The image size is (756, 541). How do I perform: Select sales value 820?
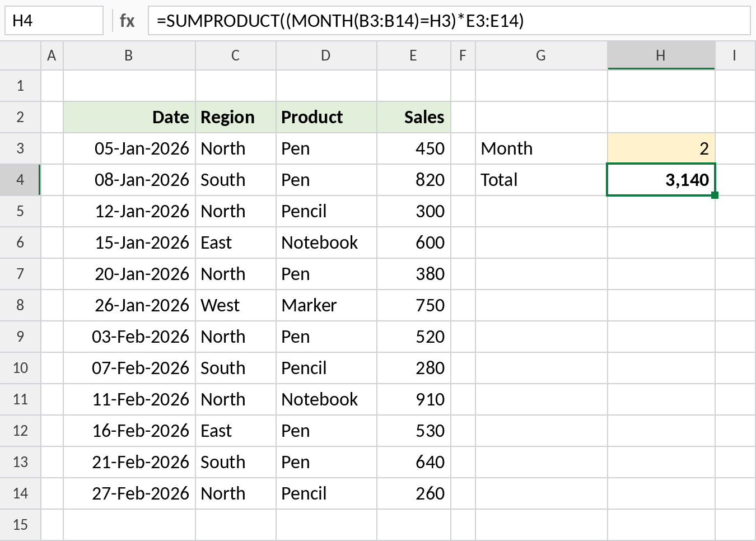click(x=414, y=180)
